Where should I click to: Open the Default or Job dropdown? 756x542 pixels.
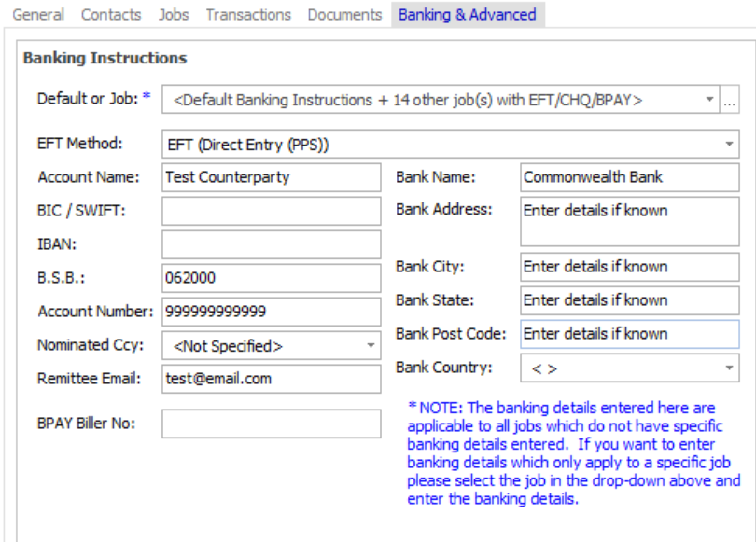coord(707,99)
